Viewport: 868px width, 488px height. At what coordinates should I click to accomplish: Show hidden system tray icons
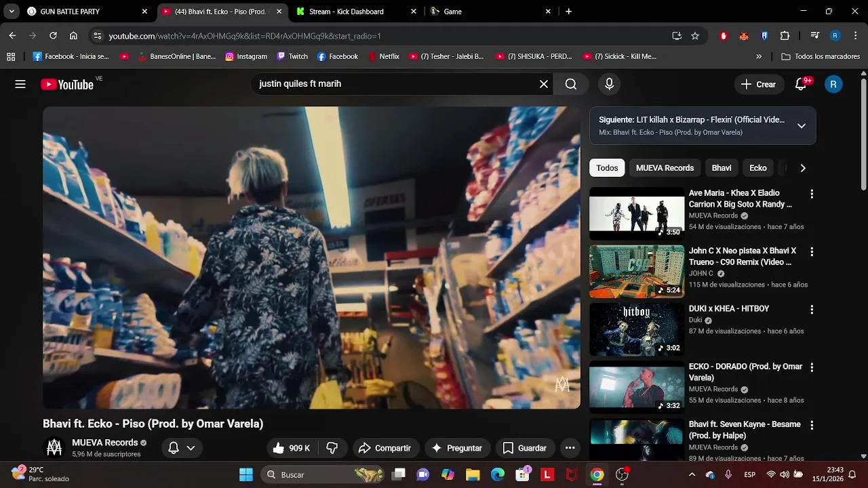click(x=692, y=474)
